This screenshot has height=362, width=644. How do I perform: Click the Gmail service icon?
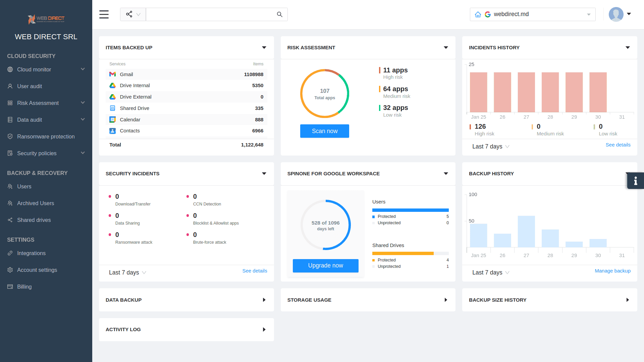(113, 74)
